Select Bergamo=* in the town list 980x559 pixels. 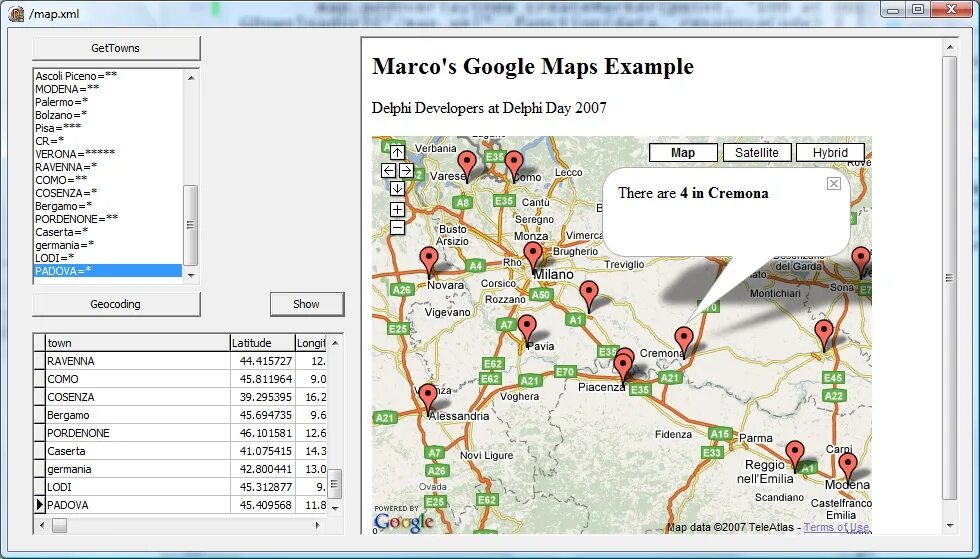108,206
